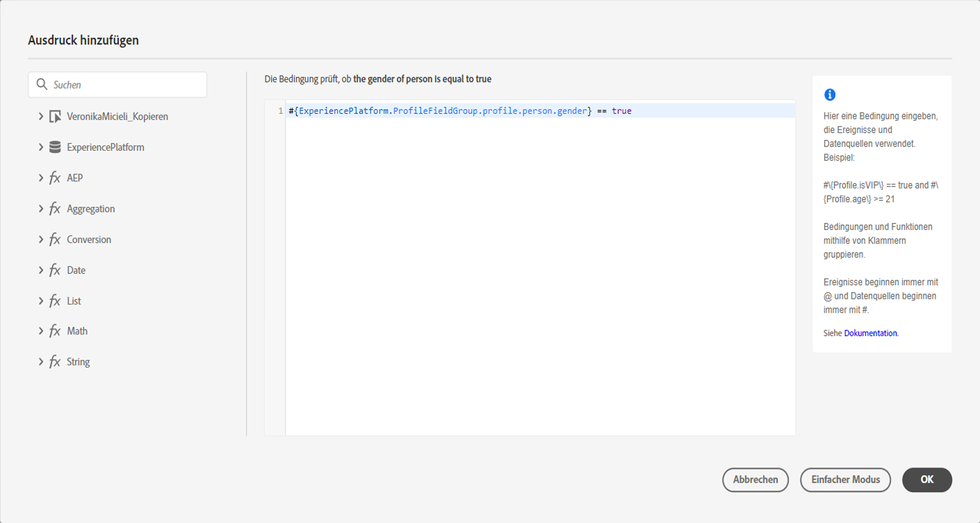Click the VeronikaMicieli_Kopieren event icon
The width and height of the screenshot is (980, 523).
coord(55,117)
